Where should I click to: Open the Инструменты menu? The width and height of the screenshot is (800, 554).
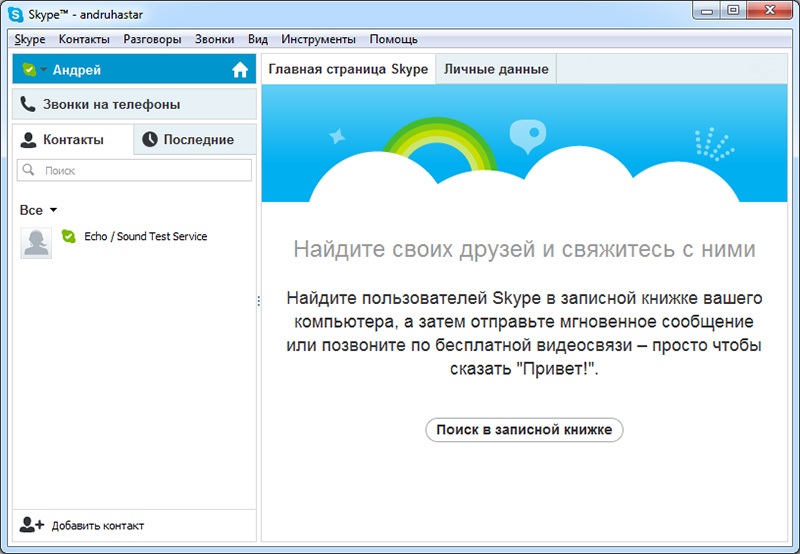(318, 39)
